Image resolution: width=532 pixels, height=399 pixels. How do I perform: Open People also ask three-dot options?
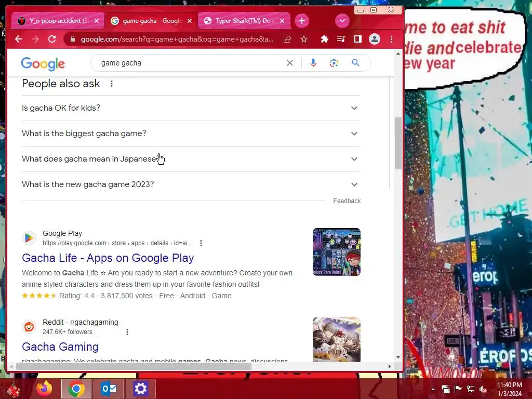[111, 84]
